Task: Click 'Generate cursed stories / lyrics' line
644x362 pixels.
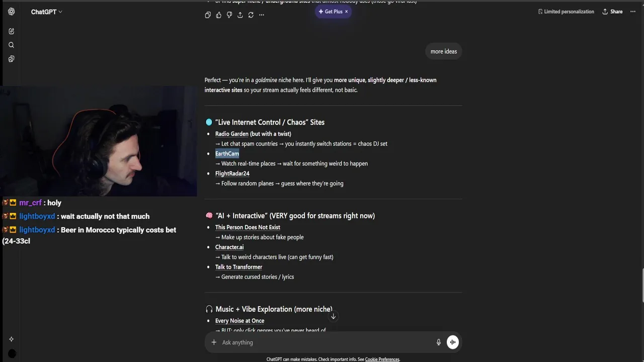Action: pos(255,277)
